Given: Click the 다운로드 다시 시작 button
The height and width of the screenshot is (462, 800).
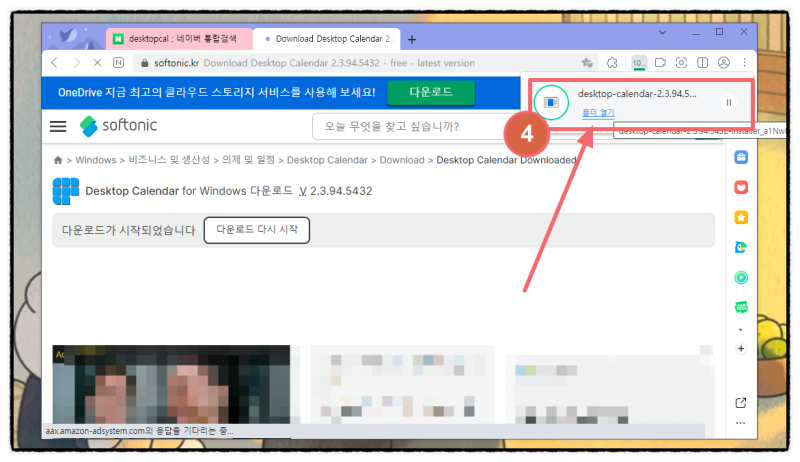Looking at the screenshot, I should point(257,230).
